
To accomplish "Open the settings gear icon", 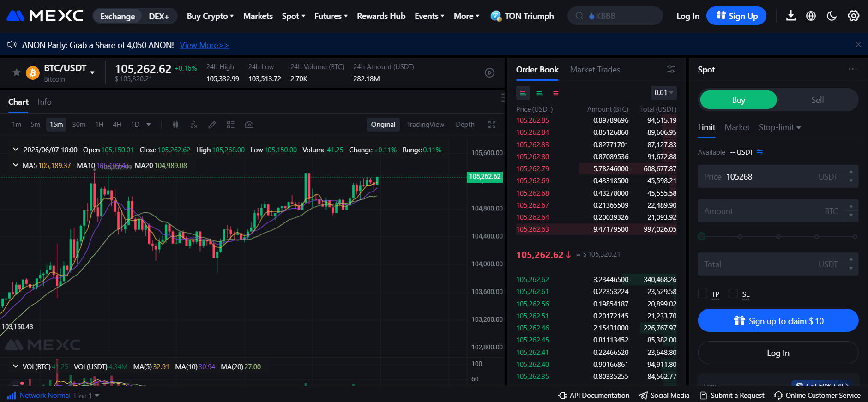I will (x=854, y=16).
